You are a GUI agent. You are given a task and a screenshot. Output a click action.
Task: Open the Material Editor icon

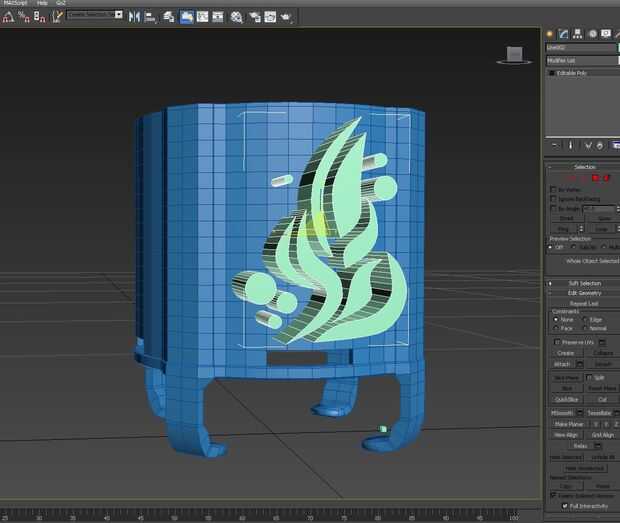click(236, 17)
